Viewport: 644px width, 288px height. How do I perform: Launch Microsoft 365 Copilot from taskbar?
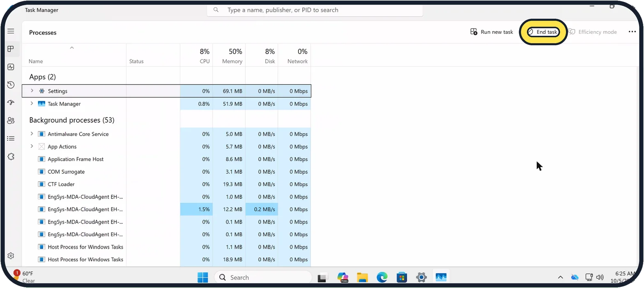click(x=343, y=277)
